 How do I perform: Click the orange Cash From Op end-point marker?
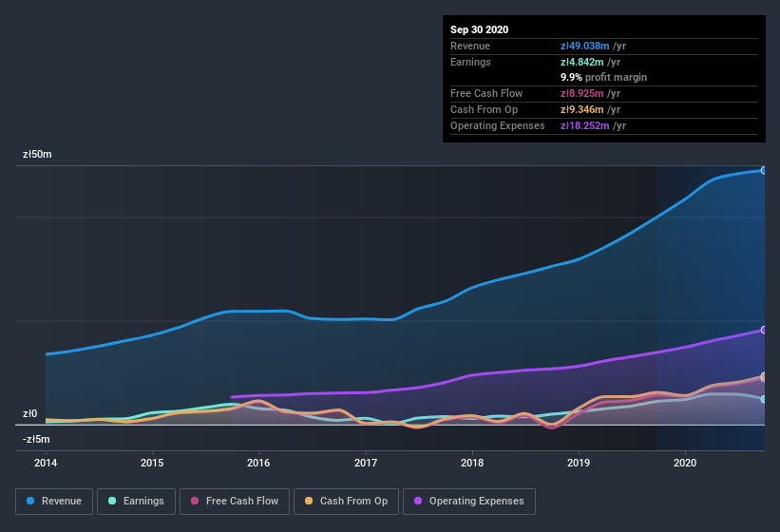(x=763, y=376)
